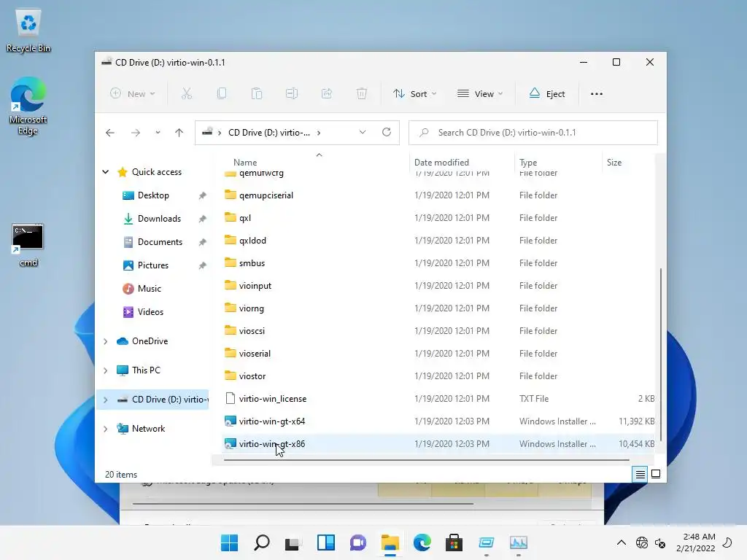Click the vertical scrollbar thumb
The width and height of the screenshot is (747, 560).
click(x=660, y=355)
